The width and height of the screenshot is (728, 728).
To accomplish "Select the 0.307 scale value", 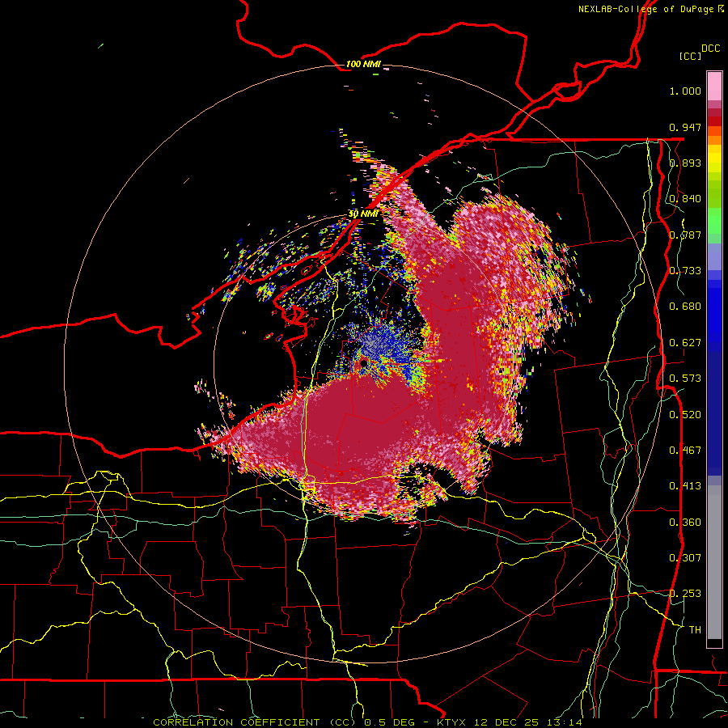I will [685, 558].
